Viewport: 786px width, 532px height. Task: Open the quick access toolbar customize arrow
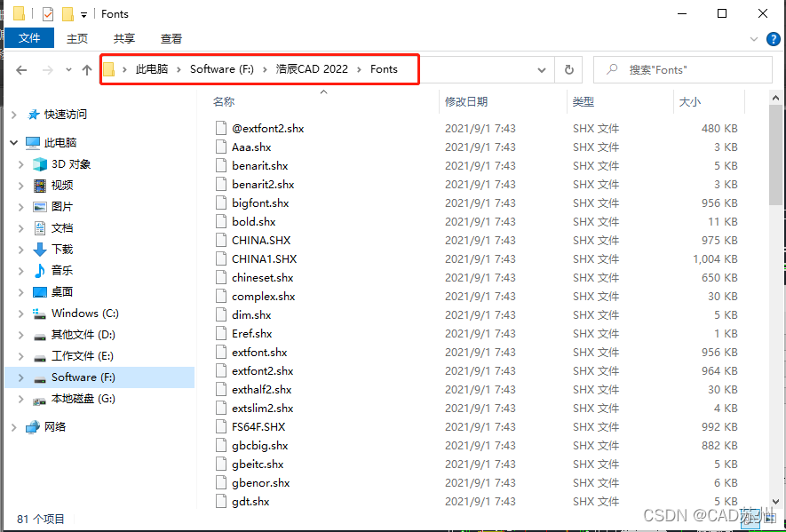(x=83, y=14)
